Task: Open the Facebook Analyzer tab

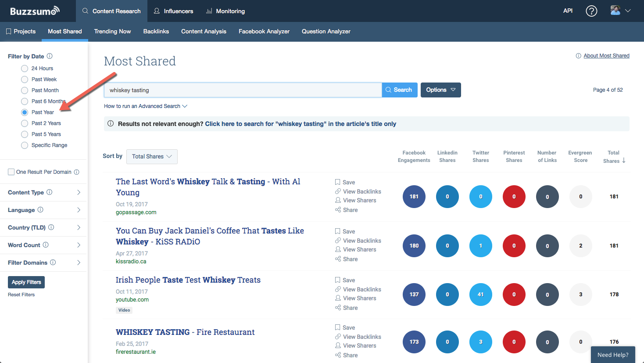Action: pyautogui.click(x=264, y=32)
